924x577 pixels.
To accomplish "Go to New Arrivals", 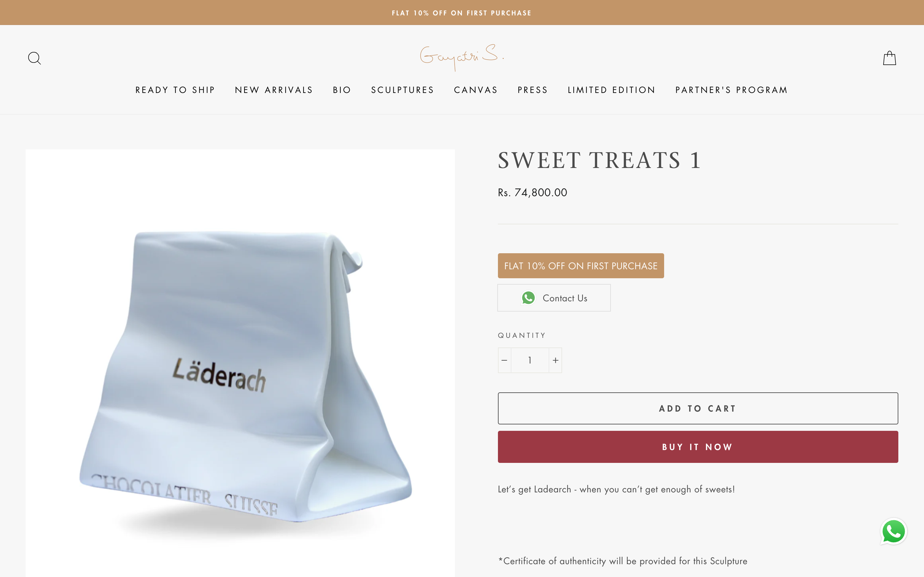I will (x=274, y=90).
